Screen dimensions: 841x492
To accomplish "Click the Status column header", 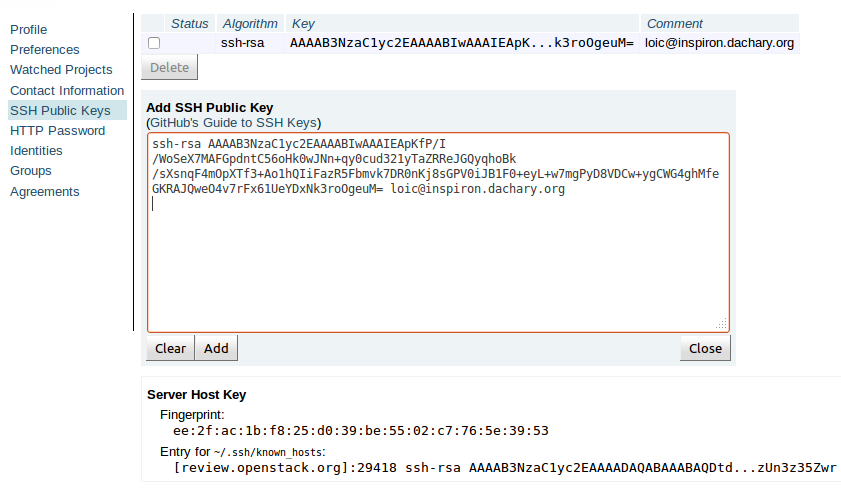I will pos(190,23).
